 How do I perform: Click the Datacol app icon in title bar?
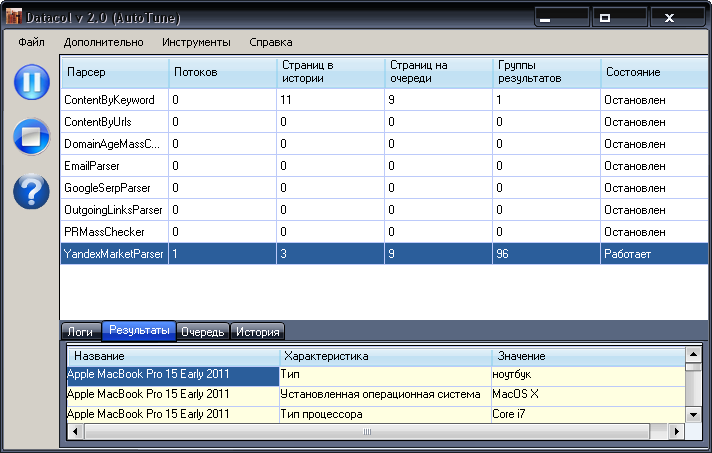tap(14, 17)
